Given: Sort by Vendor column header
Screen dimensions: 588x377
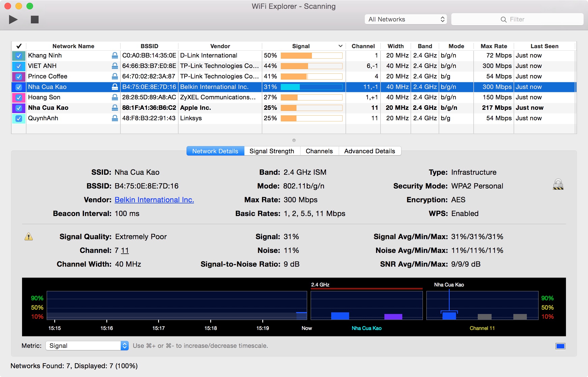Looking at the screenshot, I should click(220, 46).
